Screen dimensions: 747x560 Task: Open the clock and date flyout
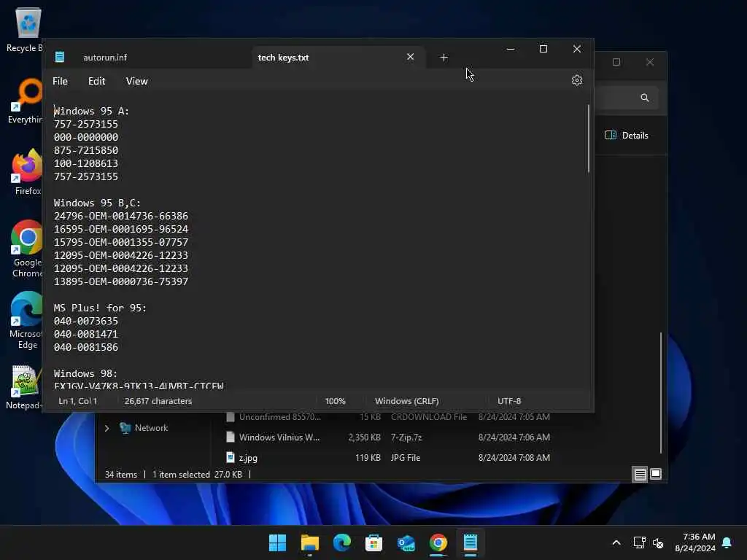point(695,542)
